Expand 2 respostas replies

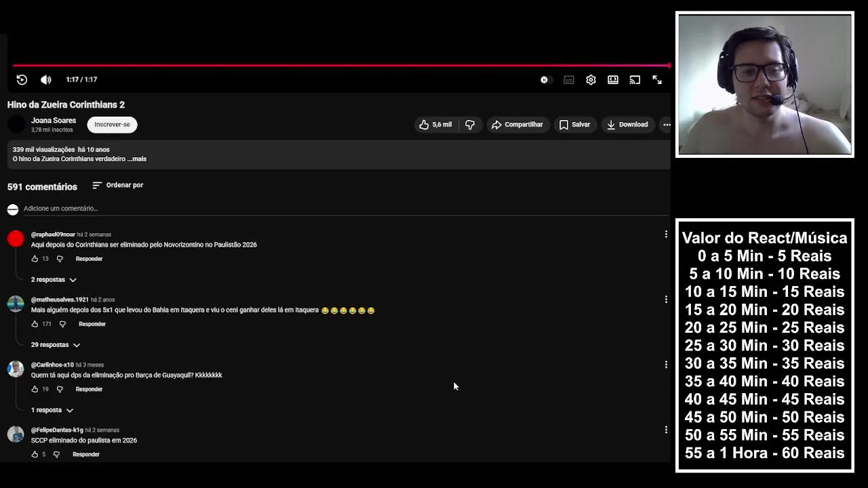point(54,280)
